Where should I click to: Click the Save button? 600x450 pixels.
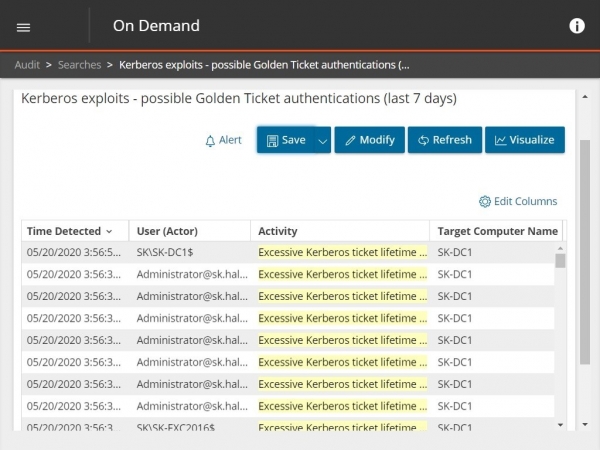pyautogui.click(x=285, y=140)
